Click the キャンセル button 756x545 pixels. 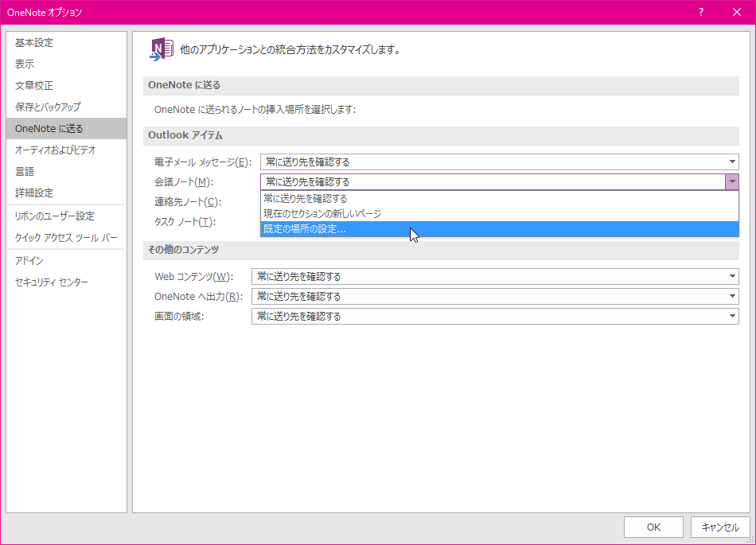(720, 527)
